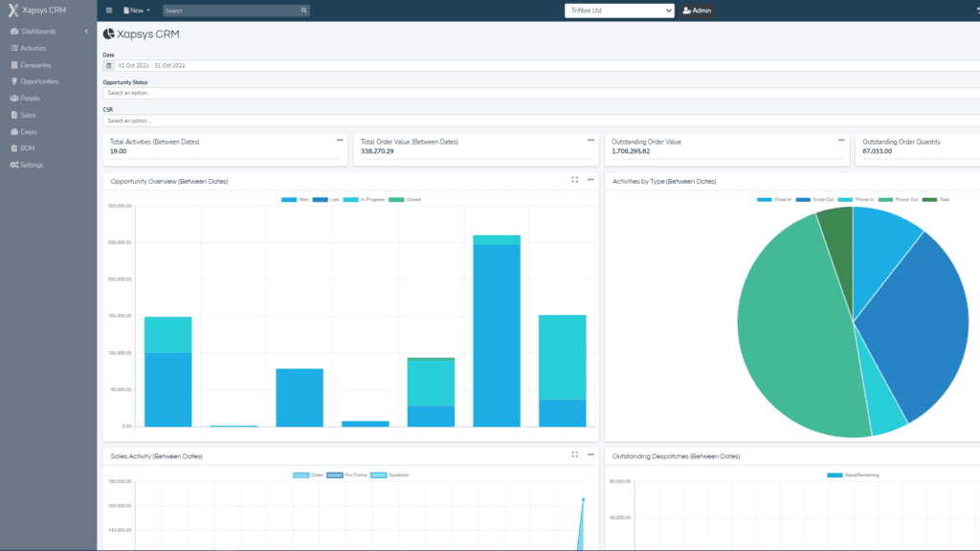The height and width of the screenshot is (551, 980).
Task: Open the Outstanding Order Value card options menu
Action: (x=841, y=141)
